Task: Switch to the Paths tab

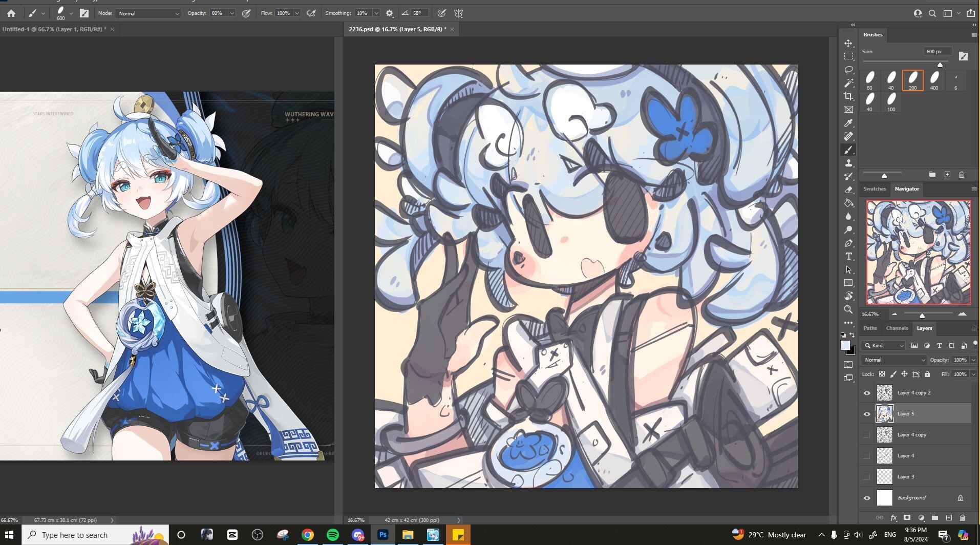Action: click(x=870, y=328)
